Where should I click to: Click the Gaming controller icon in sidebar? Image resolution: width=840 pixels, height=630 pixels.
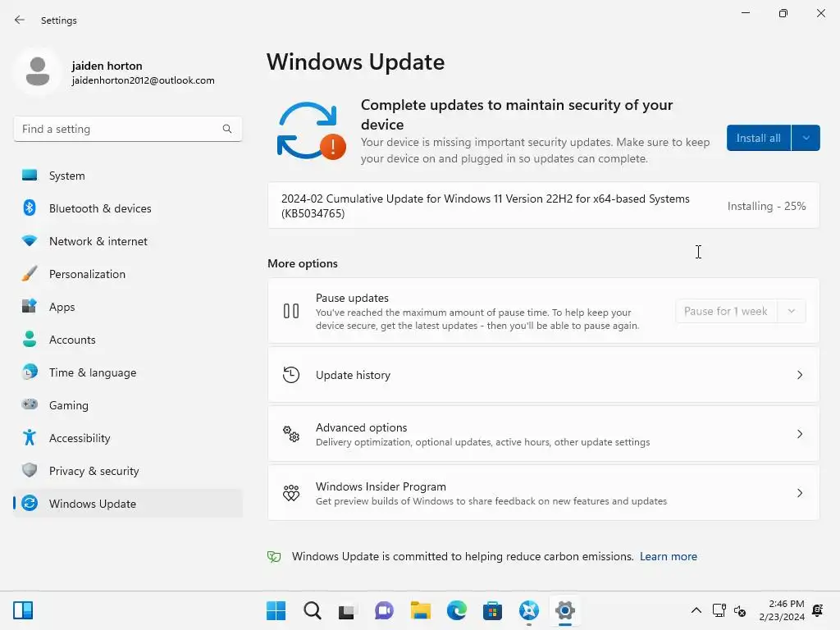(30, 404)
